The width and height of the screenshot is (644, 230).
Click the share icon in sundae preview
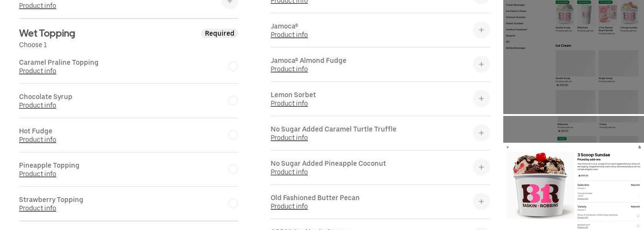point(639,147)
